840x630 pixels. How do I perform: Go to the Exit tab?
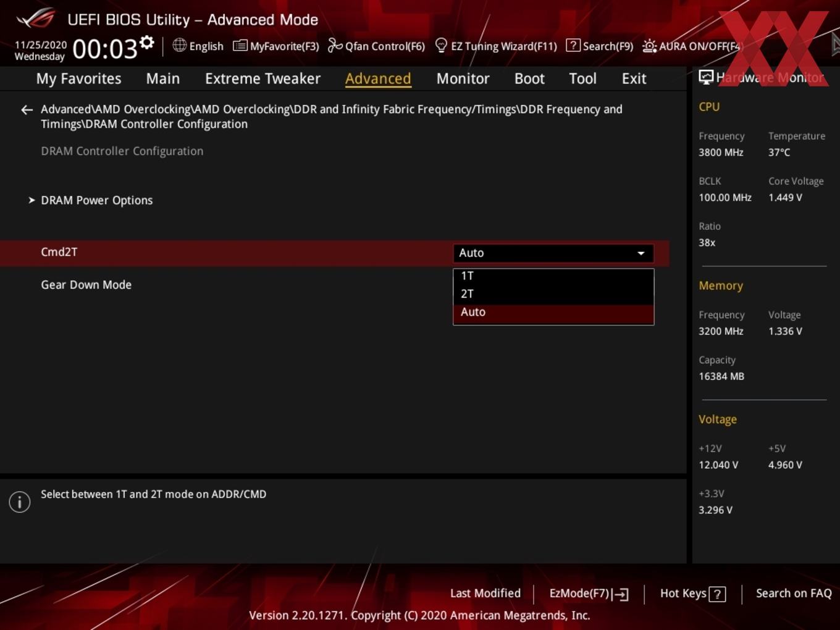coord(634,78)
